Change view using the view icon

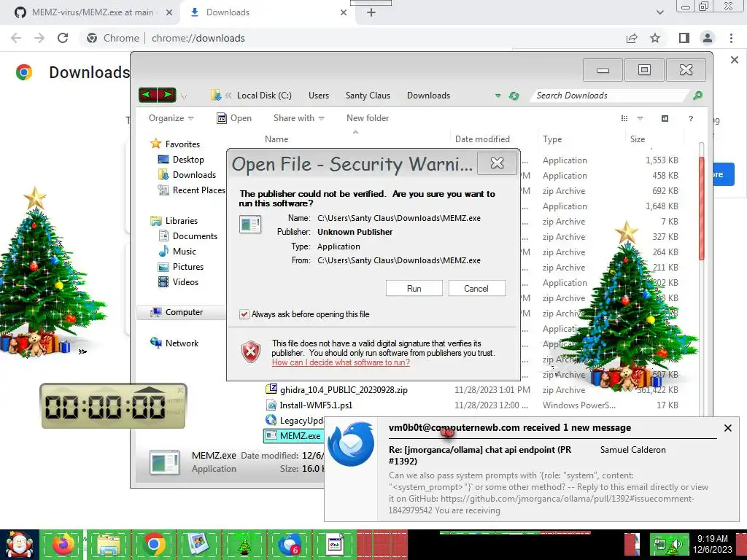[x=624, y=118]
